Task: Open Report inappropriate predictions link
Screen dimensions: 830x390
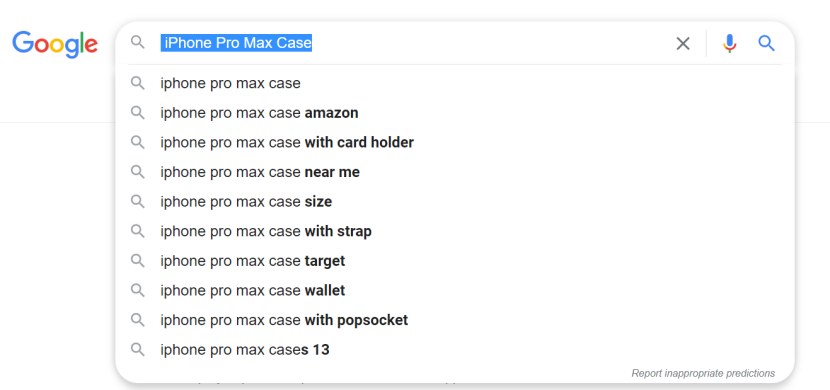Action: pos(703,374)
